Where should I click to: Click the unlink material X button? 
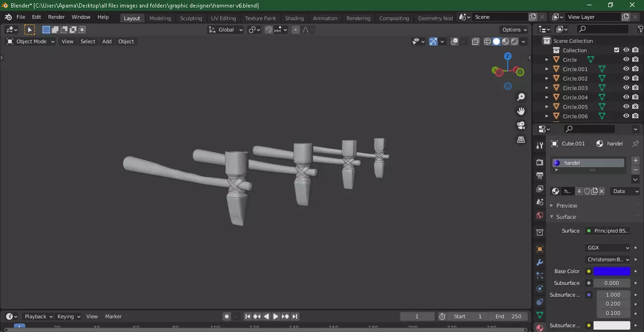602,191
